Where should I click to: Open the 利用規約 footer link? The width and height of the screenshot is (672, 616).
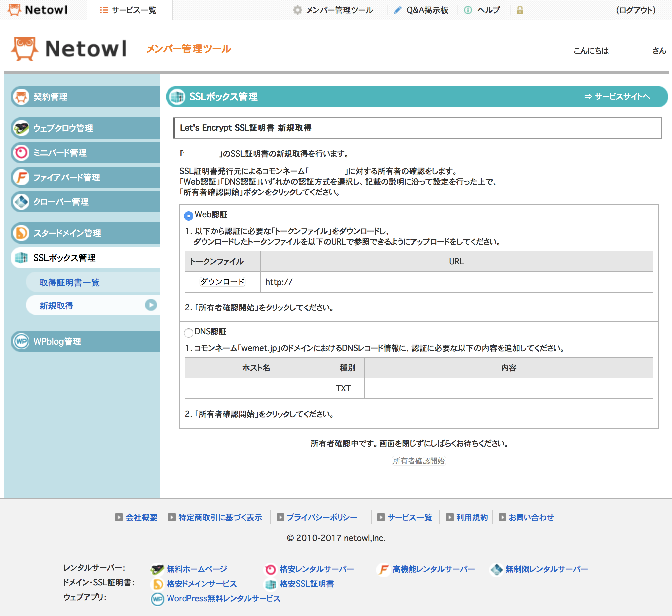[x=472, y=517]
